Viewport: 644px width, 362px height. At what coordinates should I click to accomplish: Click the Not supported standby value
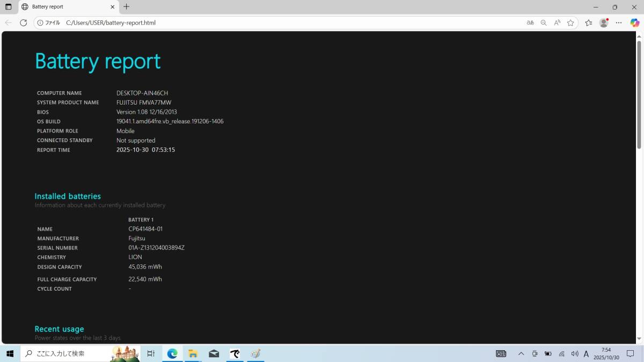(136, 141)
